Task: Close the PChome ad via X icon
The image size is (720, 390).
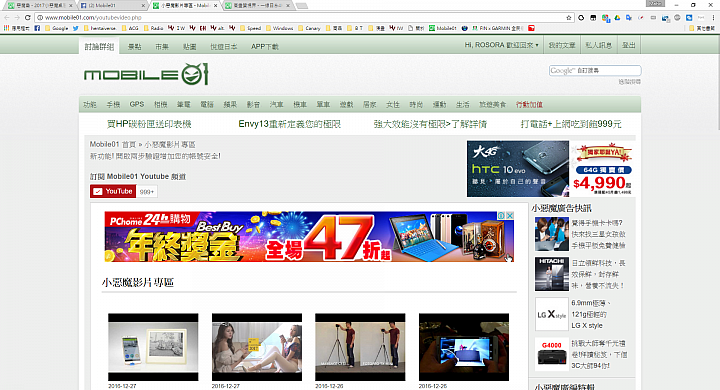Action: (510, 215)
